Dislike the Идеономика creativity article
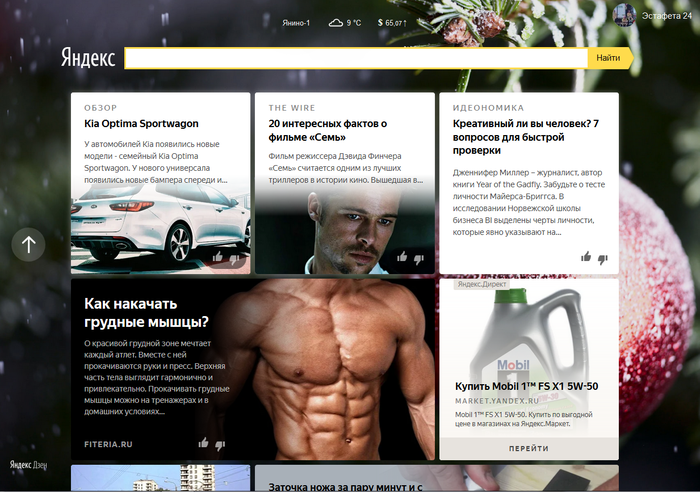The width and height of the screenshot is (700, 492). click(x=603, y=259)
